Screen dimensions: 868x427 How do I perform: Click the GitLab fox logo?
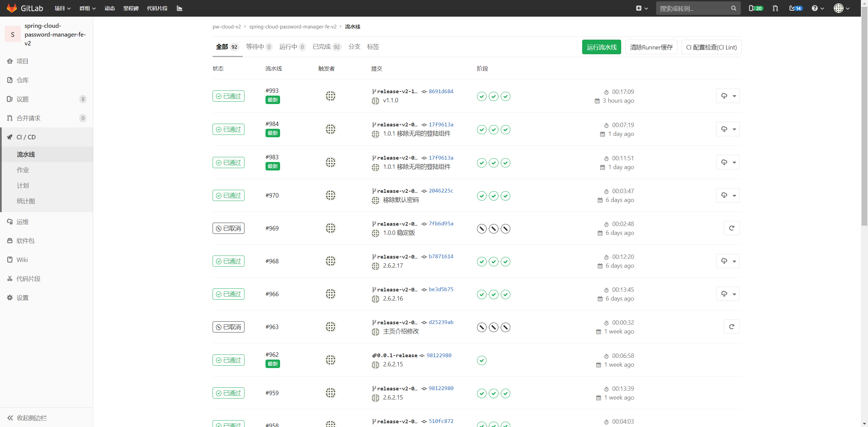click(12, 8)
